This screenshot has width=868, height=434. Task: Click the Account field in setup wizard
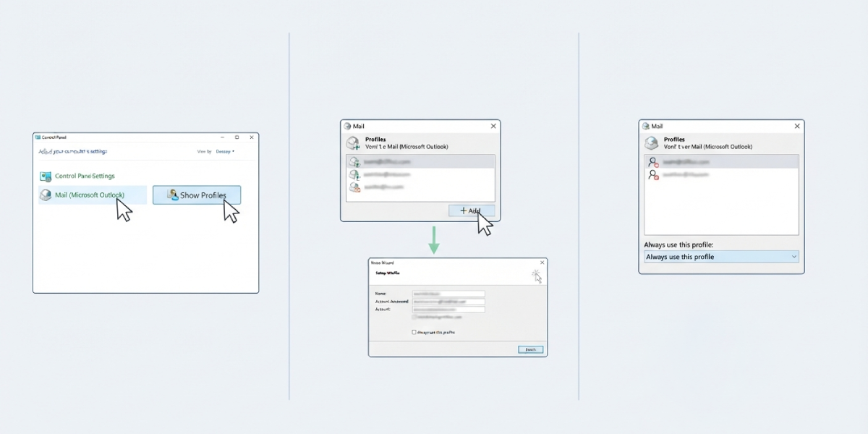[x=448, y=310]
